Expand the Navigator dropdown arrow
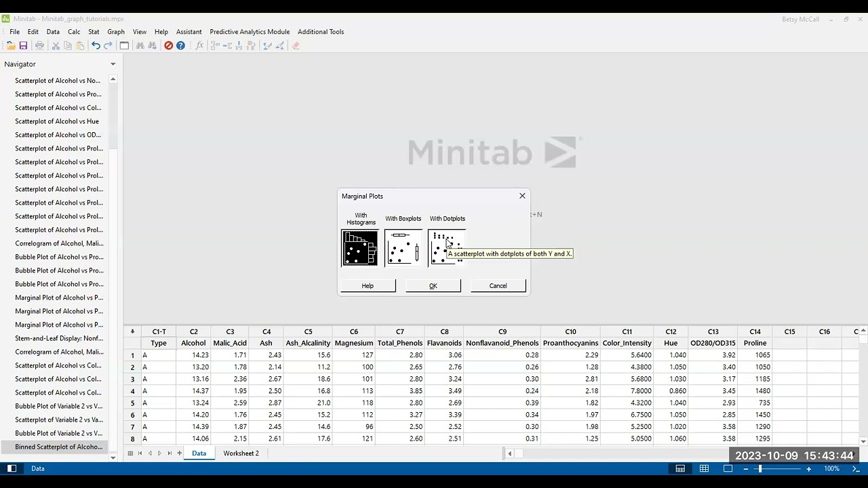Screen dimensions: 868x488 pos(113,64)
